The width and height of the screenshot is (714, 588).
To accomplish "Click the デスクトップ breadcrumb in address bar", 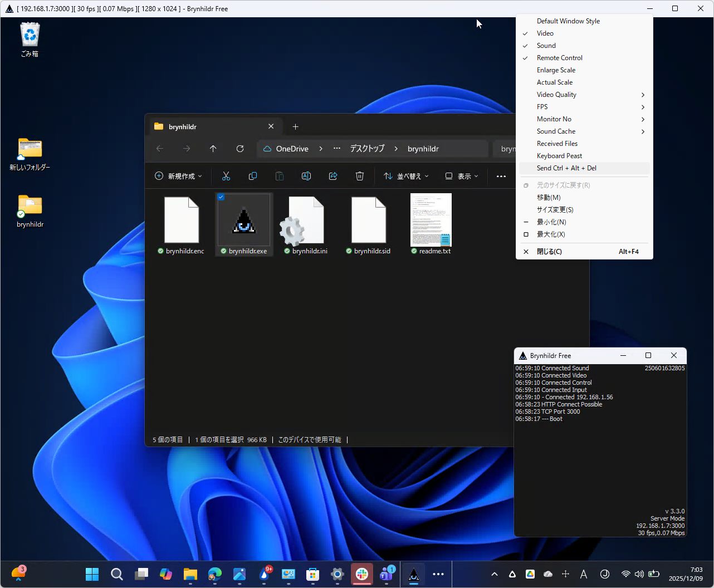I will [x=367, y=149].
